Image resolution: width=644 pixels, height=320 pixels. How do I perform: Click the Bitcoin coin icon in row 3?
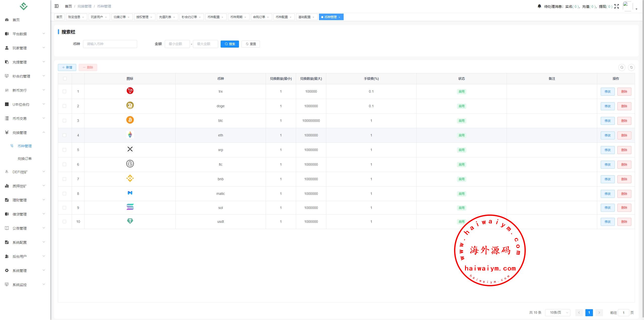pos(130,120)
